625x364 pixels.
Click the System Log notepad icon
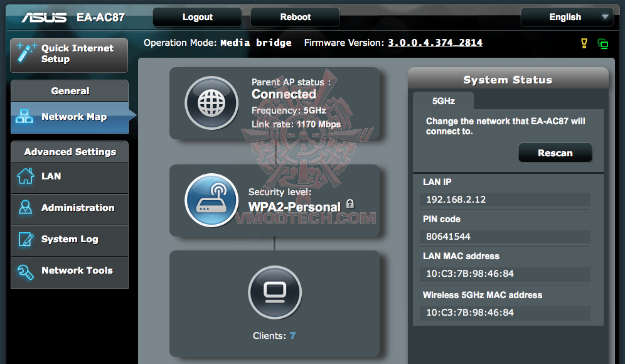click(x=26, y=239)
